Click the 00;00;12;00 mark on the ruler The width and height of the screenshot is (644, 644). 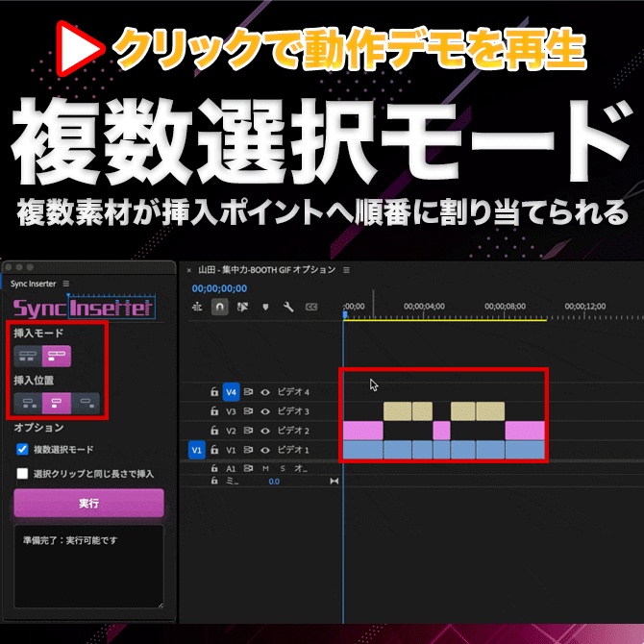coord(584,306)
